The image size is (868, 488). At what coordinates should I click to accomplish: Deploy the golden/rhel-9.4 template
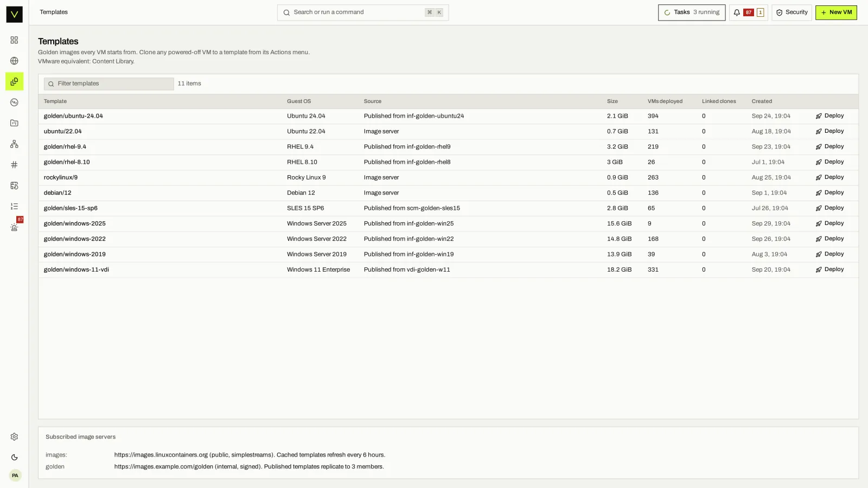coord(830,147)
